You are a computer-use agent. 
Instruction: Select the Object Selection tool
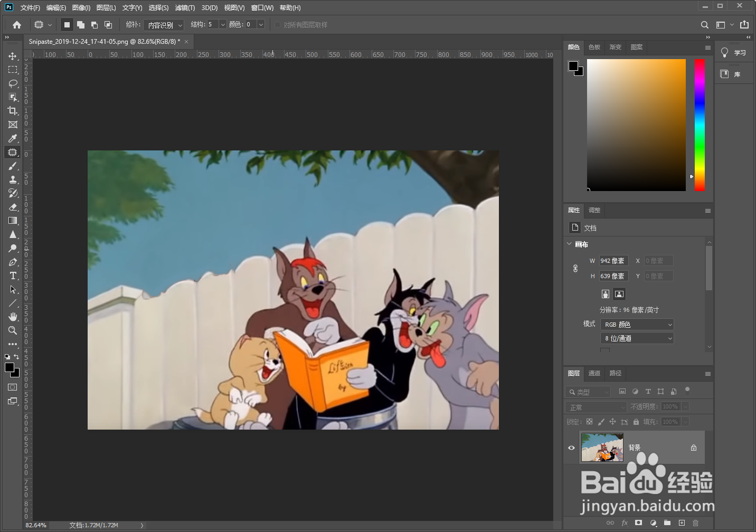13,97
